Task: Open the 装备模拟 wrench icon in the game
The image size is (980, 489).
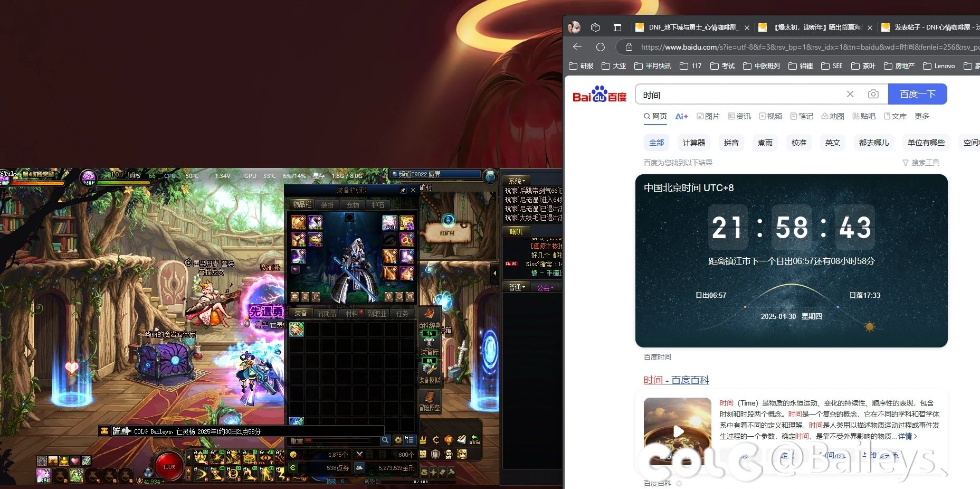Action: 429,369
